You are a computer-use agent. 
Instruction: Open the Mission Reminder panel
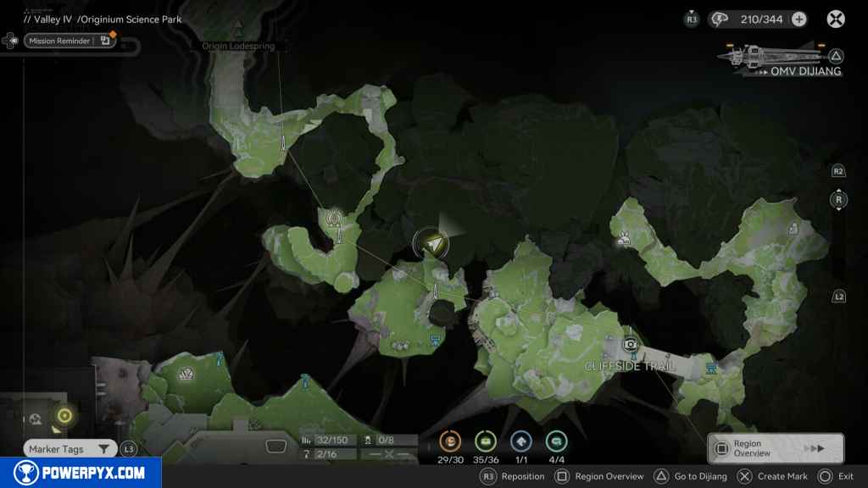[x=70, y=41]
